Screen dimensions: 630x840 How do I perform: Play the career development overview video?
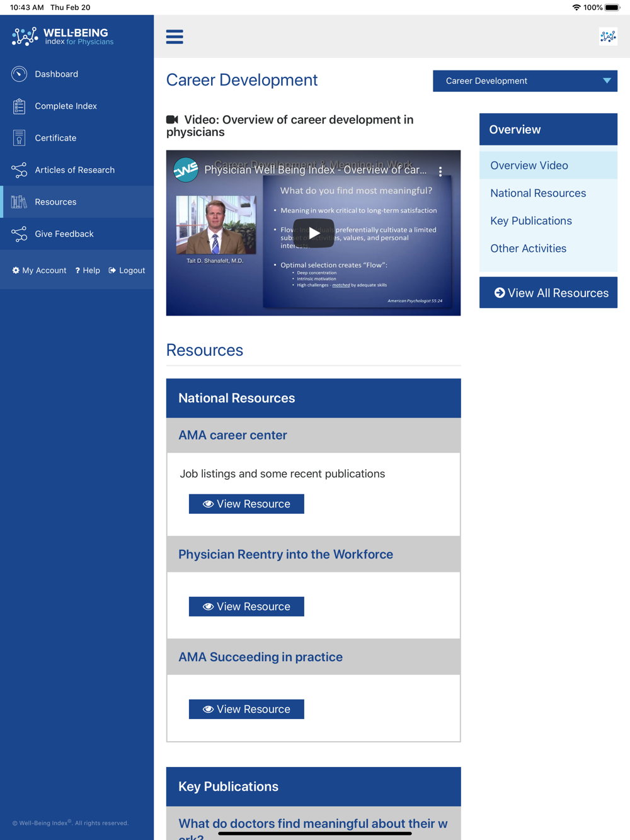tap(314, 233)
